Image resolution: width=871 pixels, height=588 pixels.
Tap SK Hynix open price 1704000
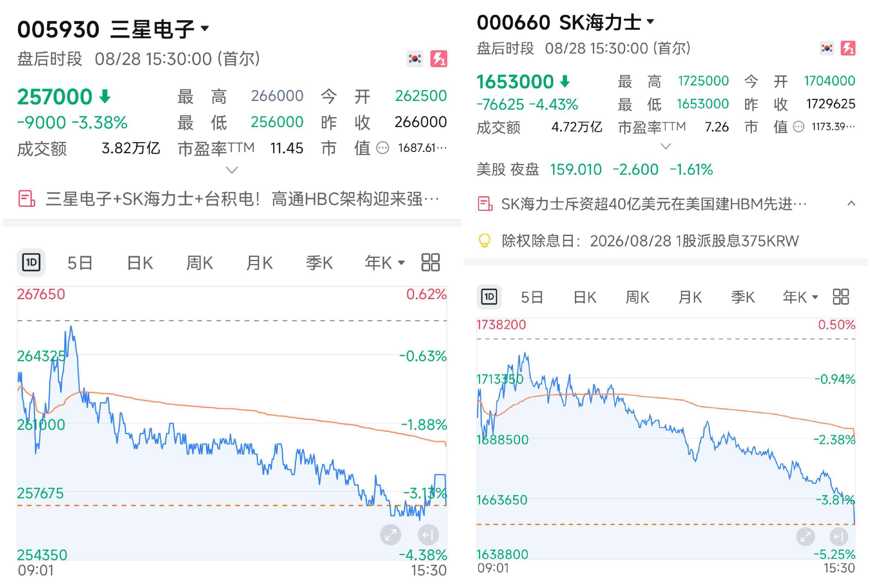click(x=830, y=81)
